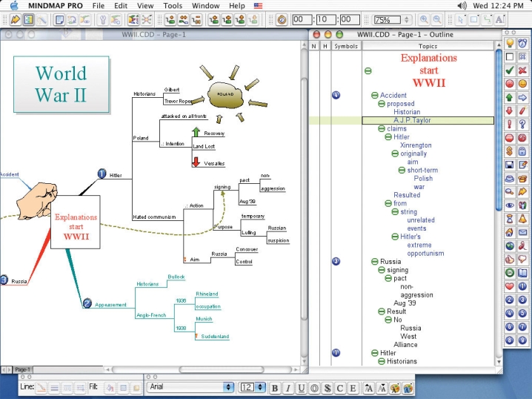Toggle underline text formatting
The width and height of the screenshot is (532, 399).
tap(301, 387)
